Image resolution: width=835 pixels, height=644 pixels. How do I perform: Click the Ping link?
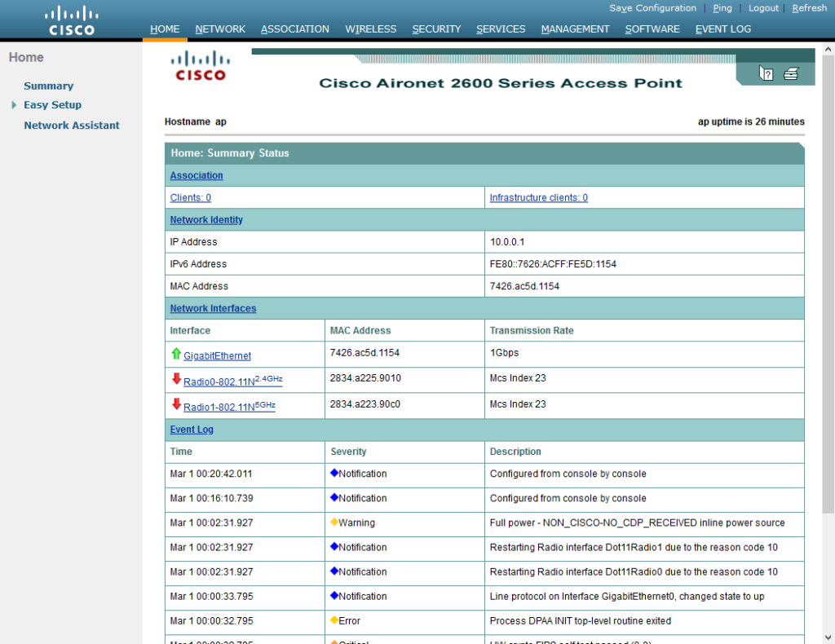click(x=722, y=8)
